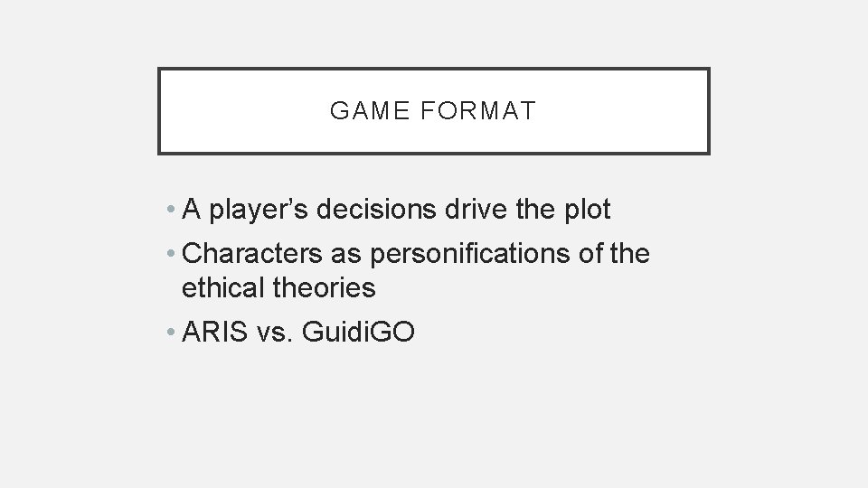Click the word "theories" on the wrapped line
The width and height of the screenshot is (868, 488).
(x=325, y=287)
